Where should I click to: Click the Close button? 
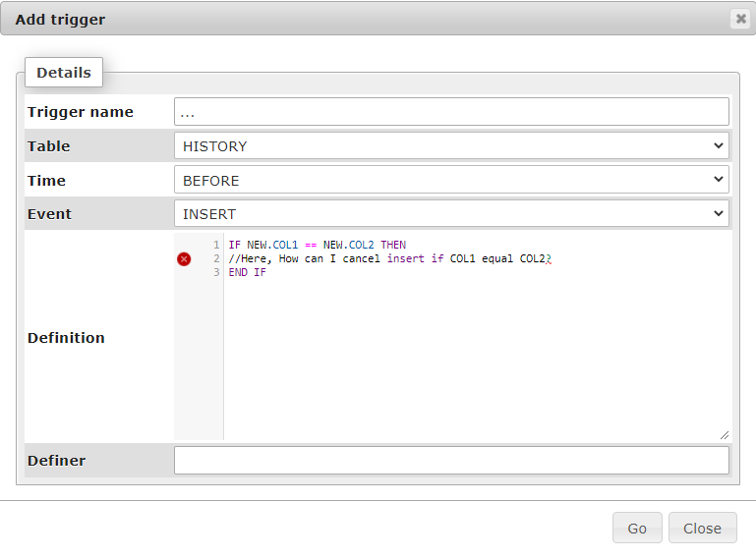pyautogui.click(x=702, y=529)
